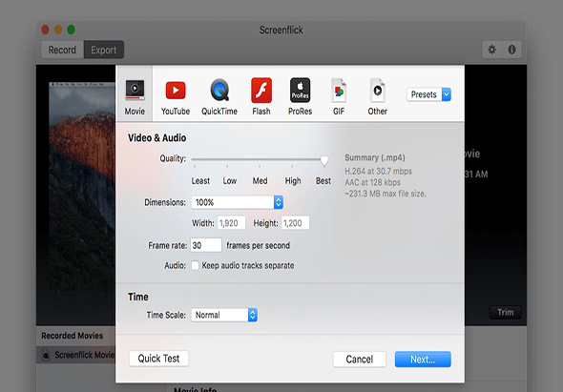Choose the YouTube export icon
The image size is (563, 392).
point(176,90)
